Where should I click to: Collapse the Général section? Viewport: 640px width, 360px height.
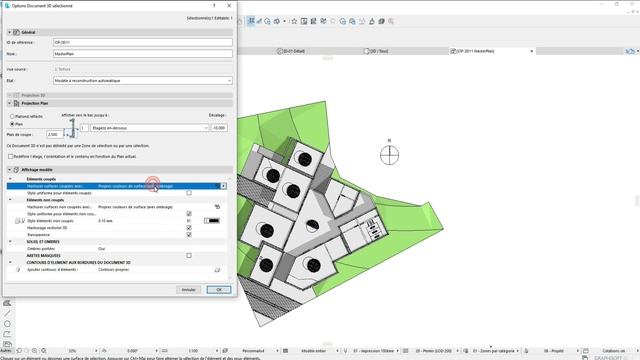[x=10, y=32]
